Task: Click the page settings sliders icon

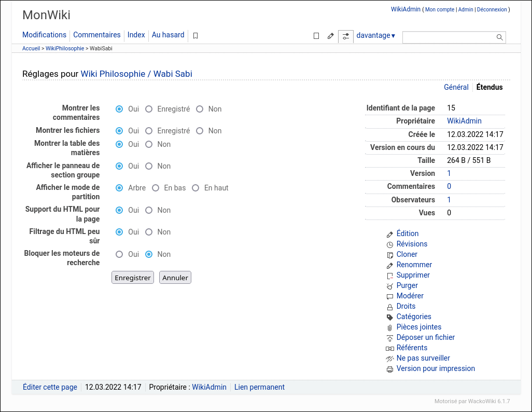Action: point(346,36)
